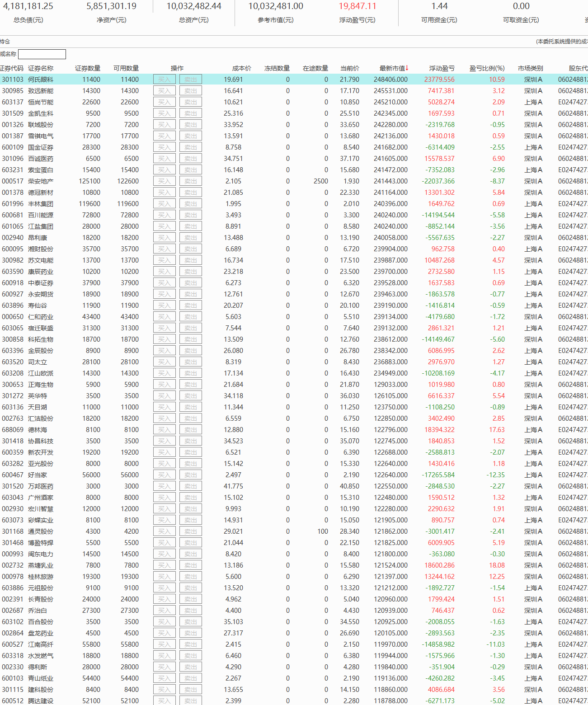The width and height of the screenshot is (588, 705).
Task: Sort by 可用数量 column header
Action: [126, 68]
